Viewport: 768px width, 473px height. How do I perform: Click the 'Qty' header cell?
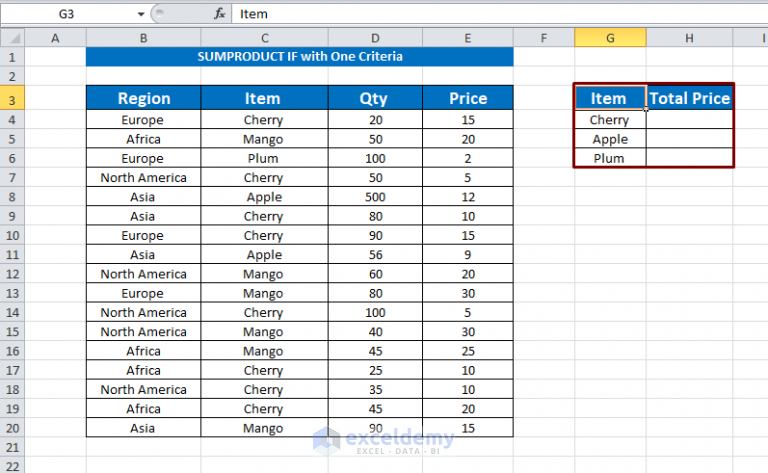tap(375, 98)
